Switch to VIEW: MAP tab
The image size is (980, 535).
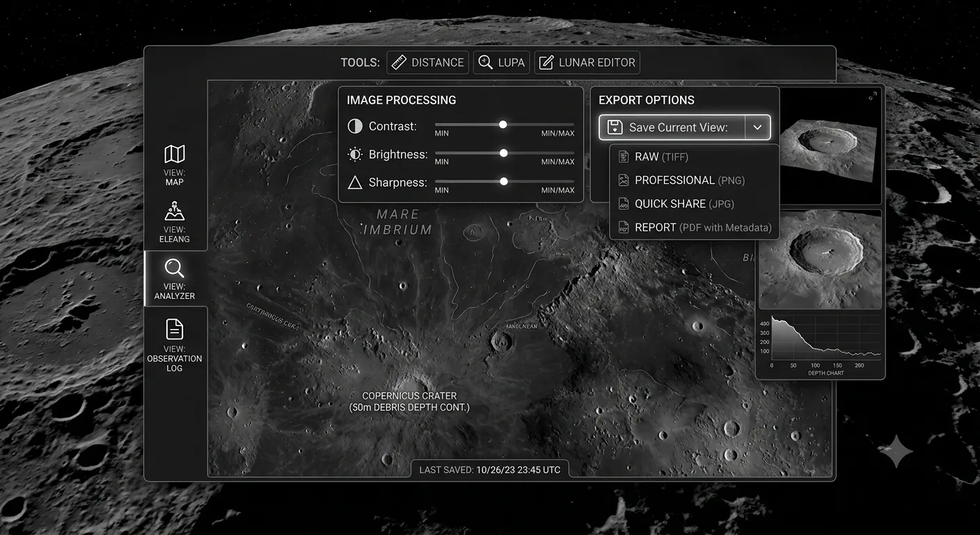pyautogui.click(x=175, y=165)
